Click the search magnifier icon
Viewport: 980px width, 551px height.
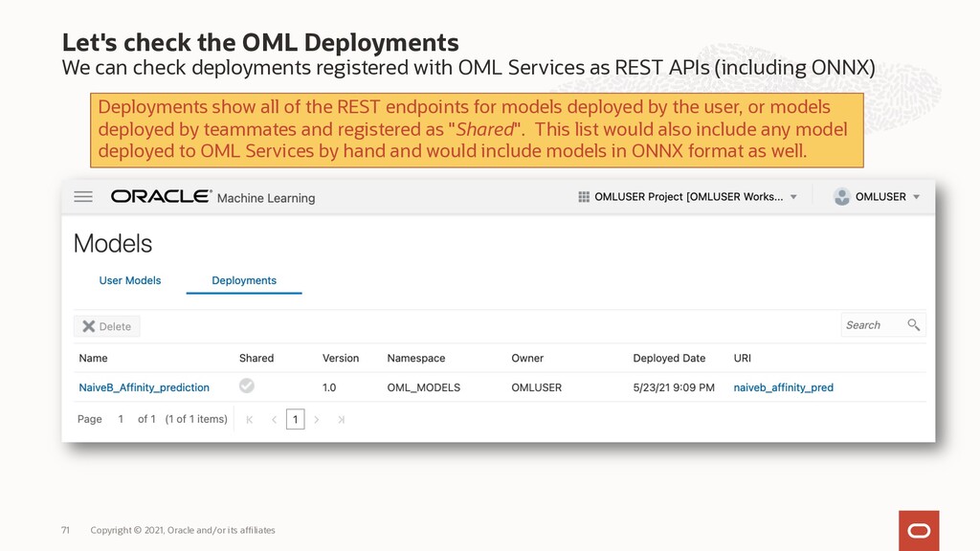pos(914,325)
